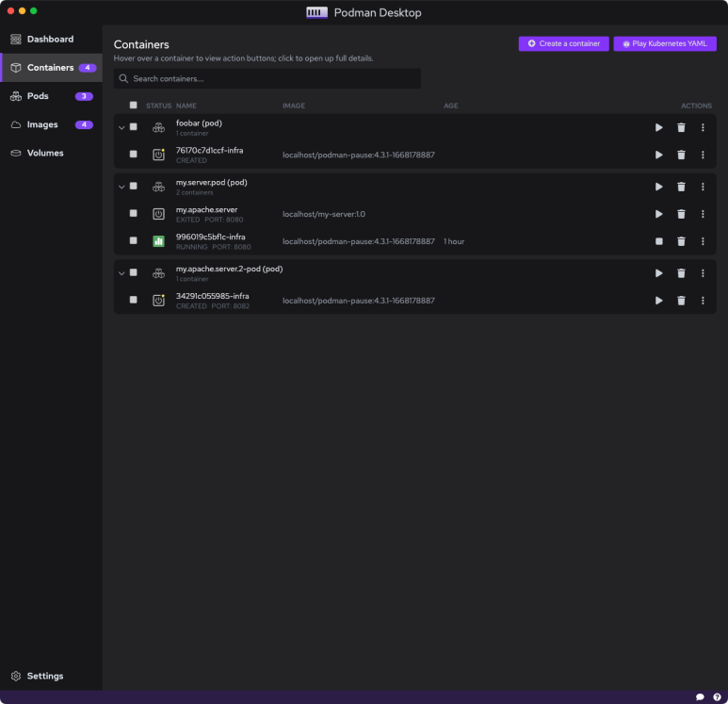The height and width of the screenshot is (704, 728).
Task: Start the my.apache.server.2-pod pod
Action: pyautogui.click(x=658, y=273)
